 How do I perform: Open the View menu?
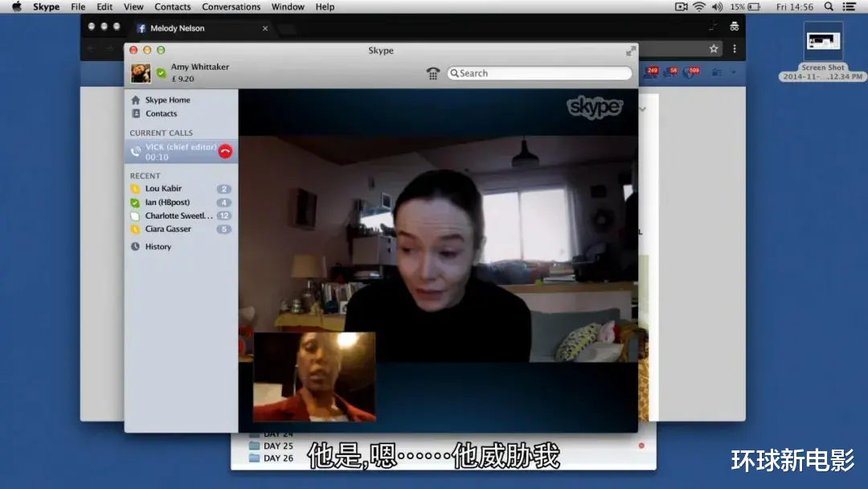pos(133,6)
